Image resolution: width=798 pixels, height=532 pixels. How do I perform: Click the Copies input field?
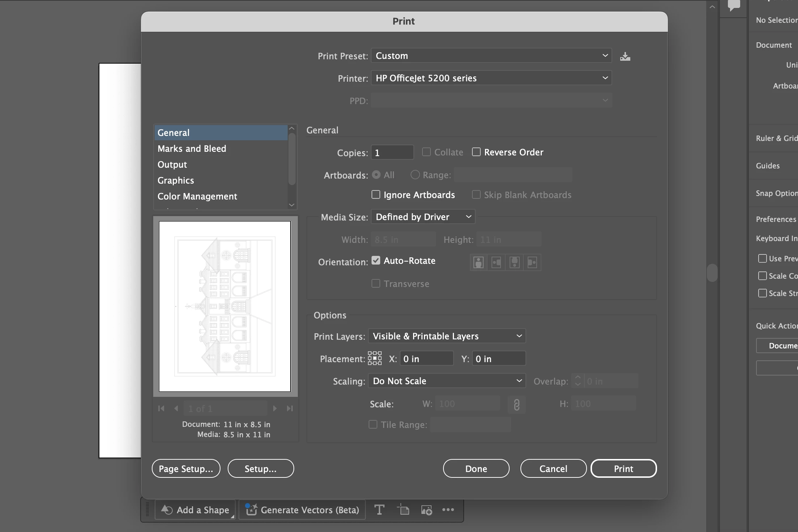coord(392,153)
